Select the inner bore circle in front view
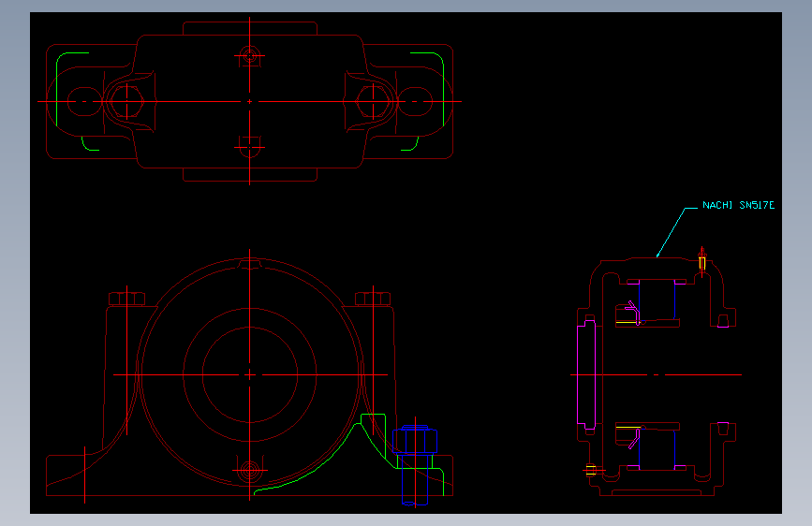This screenshot has height=526, width=812. click(250, 374)
